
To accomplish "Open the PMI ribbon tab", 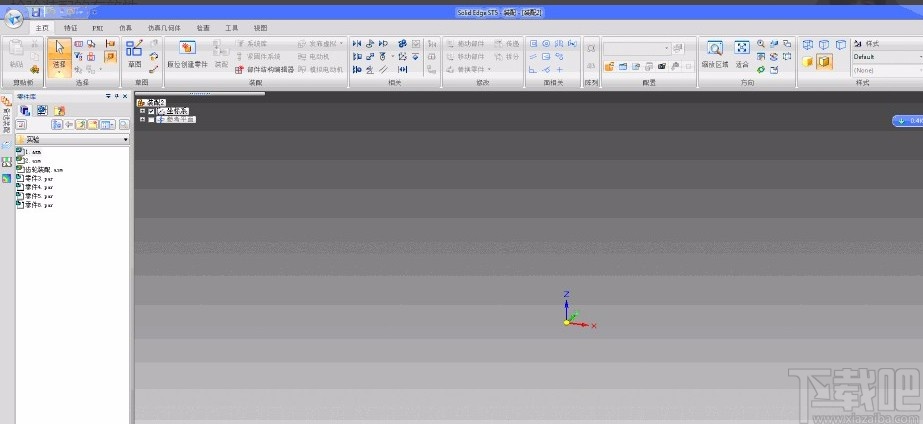I will coord(98,28).
